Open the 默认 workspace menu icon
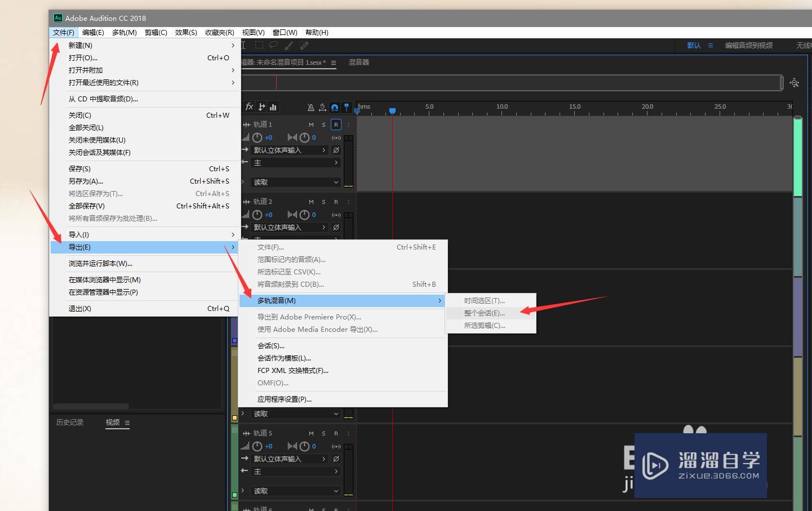The width and height of the screenshot is (812, 511). pos(711,45)
